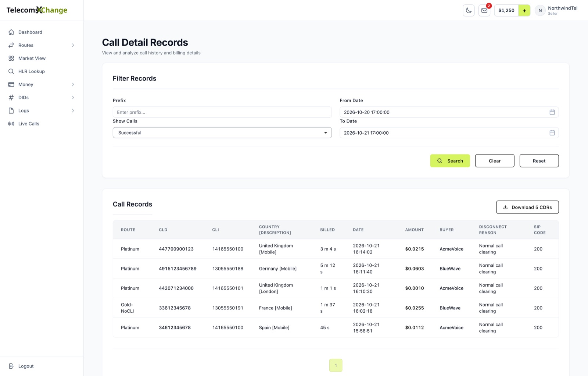
Task: Select the Routes menu label
Action: 26,45
